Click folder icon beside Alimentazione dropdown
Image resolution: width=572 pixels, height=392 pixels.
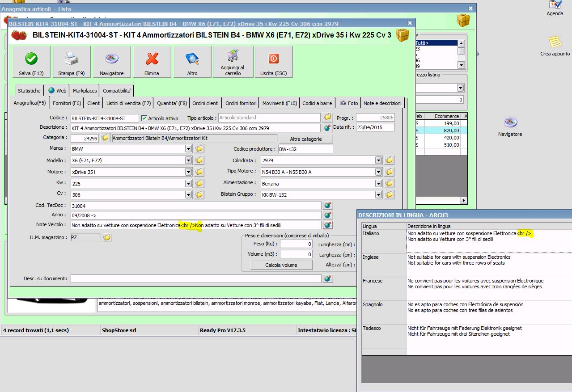click(x=390, y=183)
